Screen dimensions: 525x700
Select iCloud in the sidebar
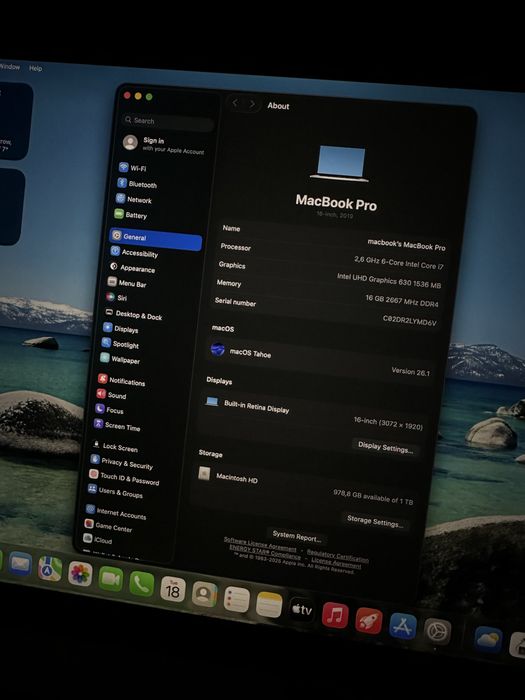point(98,539)
